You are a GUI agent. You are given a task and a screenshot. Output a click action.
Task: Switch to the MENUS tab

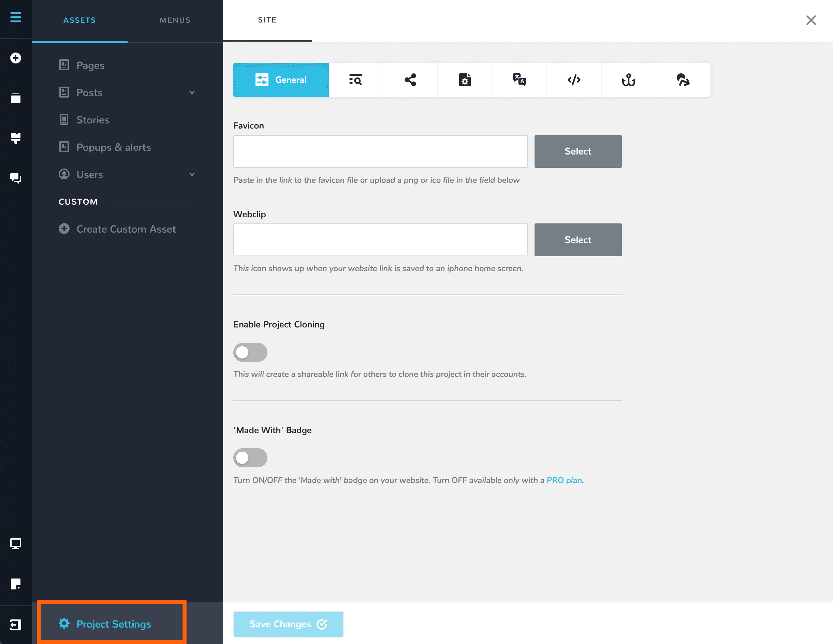coord(175,20)
